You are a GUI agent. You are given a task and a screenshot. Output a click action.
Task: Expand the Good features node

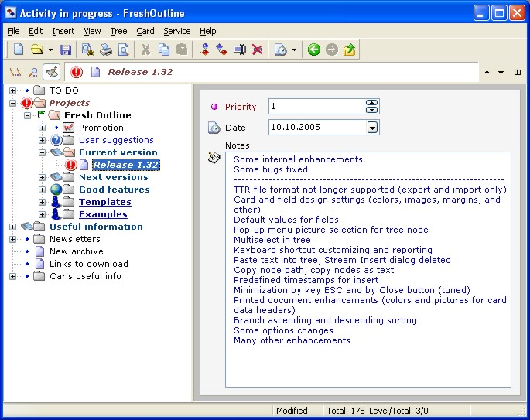pyautogui.click(x=42, y=190)
